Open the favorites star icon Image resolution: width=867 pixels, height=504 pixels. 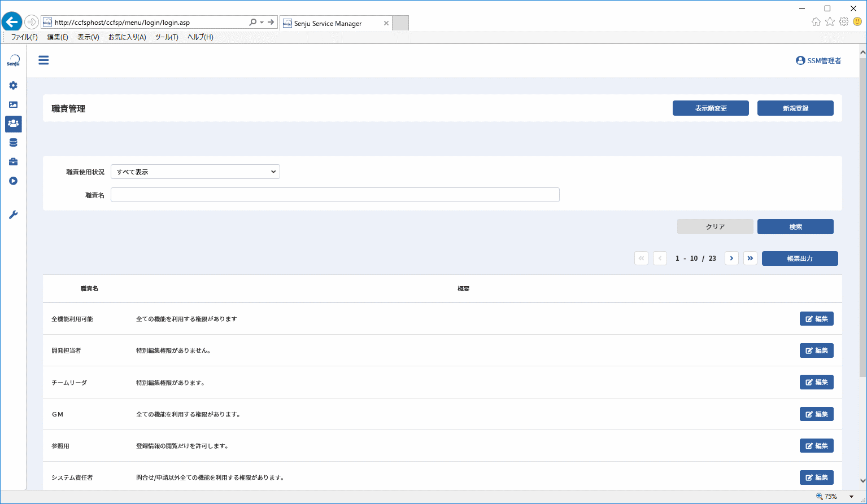tap(830, 22)
